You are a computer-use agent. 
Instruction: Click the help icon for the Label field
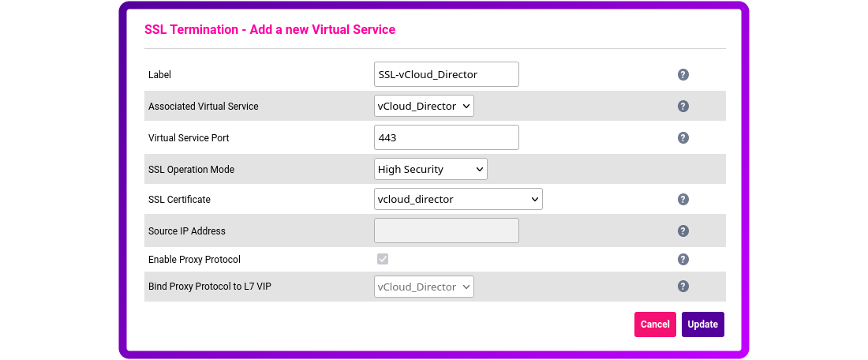tap(683, 75)
